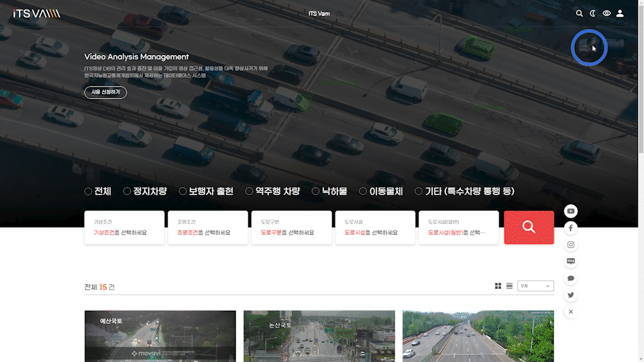Click the eye accessibility icon
This screenshot has width=644, height=362.
tap(606, 13)
